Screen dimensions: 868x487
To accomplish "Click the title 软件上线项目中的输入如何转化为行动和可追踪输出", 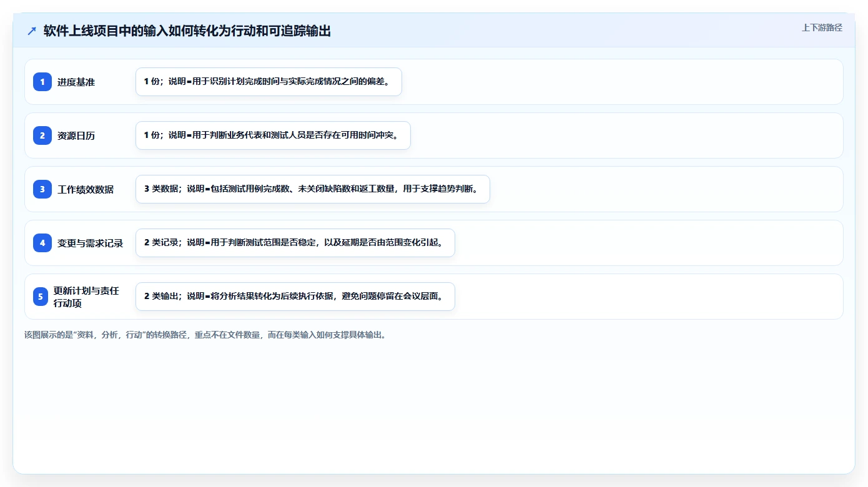I will point(187,31).
